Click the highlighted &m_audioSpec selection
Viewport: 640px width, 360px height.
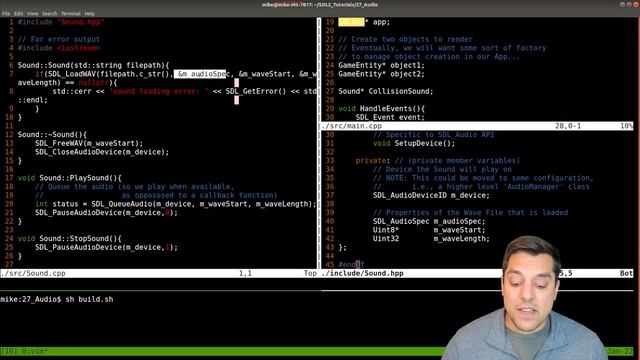200,74
